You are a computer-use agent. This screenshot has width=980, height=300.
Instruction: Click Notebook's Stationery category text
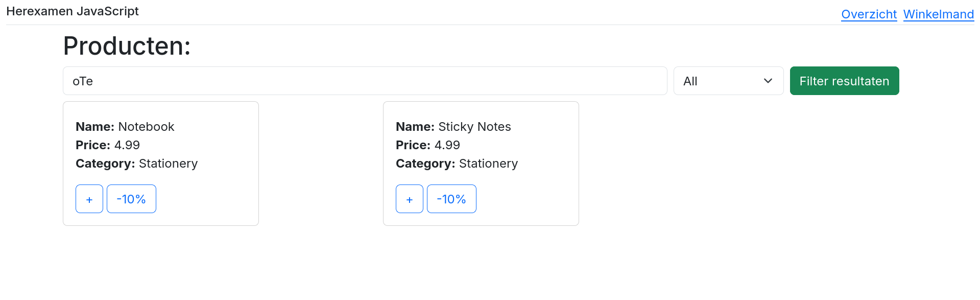[x=168, y=164]
